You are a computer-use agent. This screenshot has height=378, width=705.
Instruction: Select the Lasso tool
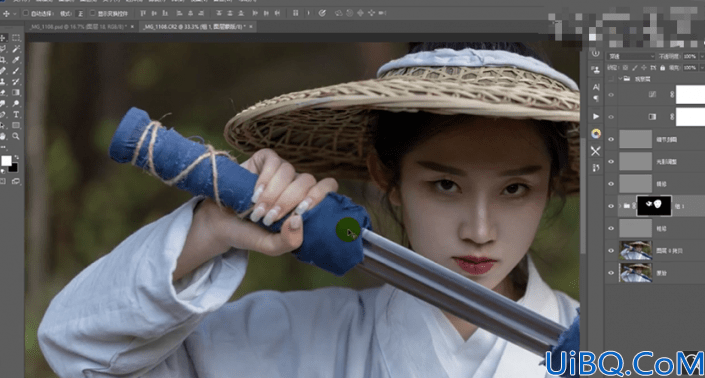[3, 49]
